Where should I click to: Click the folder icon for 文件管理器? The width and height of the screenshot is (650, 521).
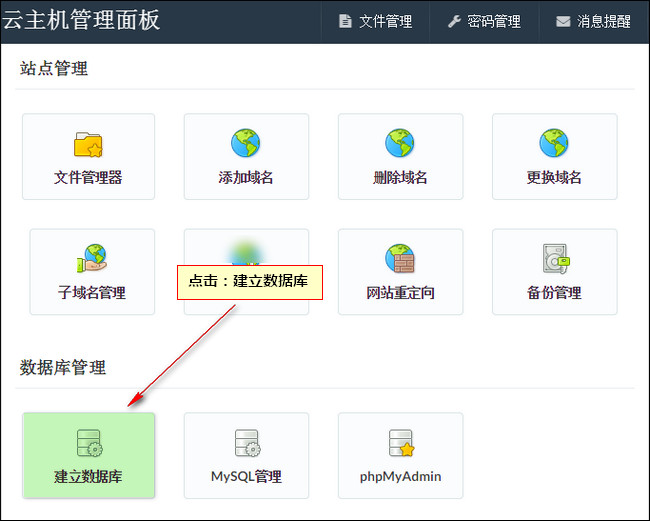click(88, 145)
